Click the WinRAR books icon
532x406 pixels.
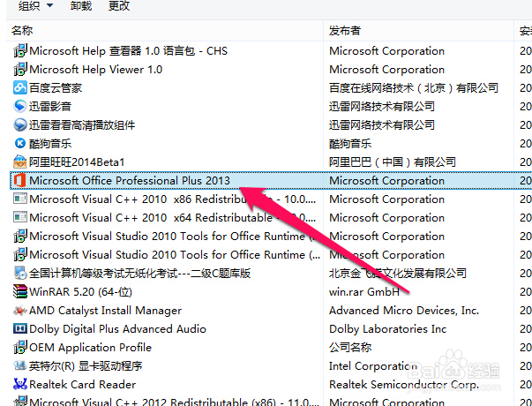pyautogui.click(x=20, y=291)
